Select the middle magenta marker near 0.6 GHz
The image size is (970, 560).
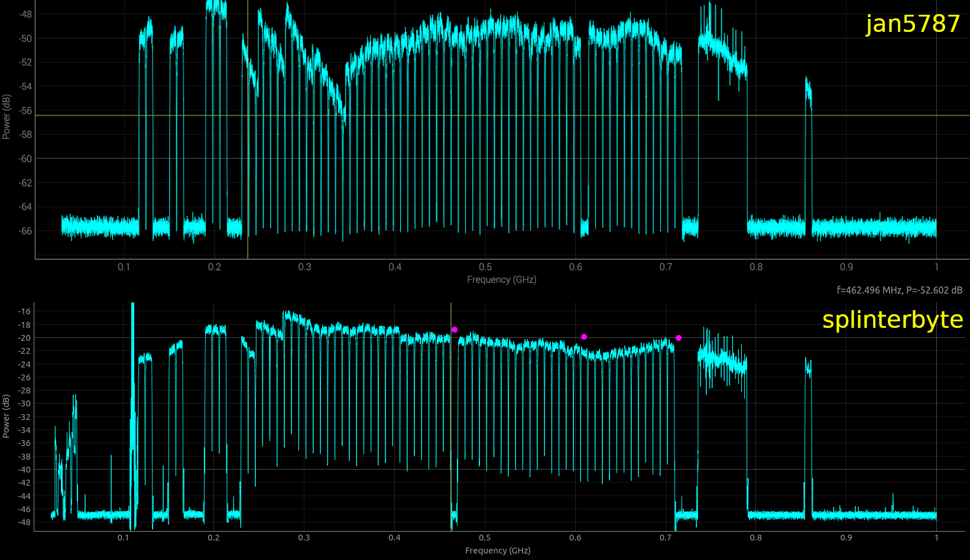(584, 337)
